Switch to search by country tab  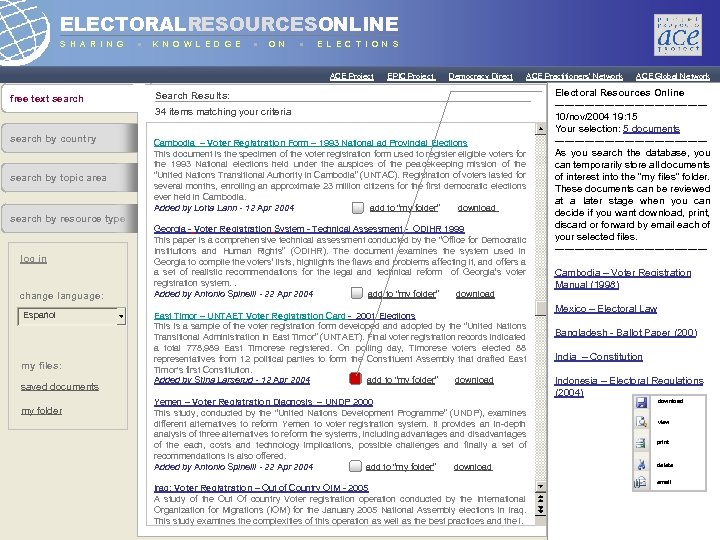(x=69, y=138)
